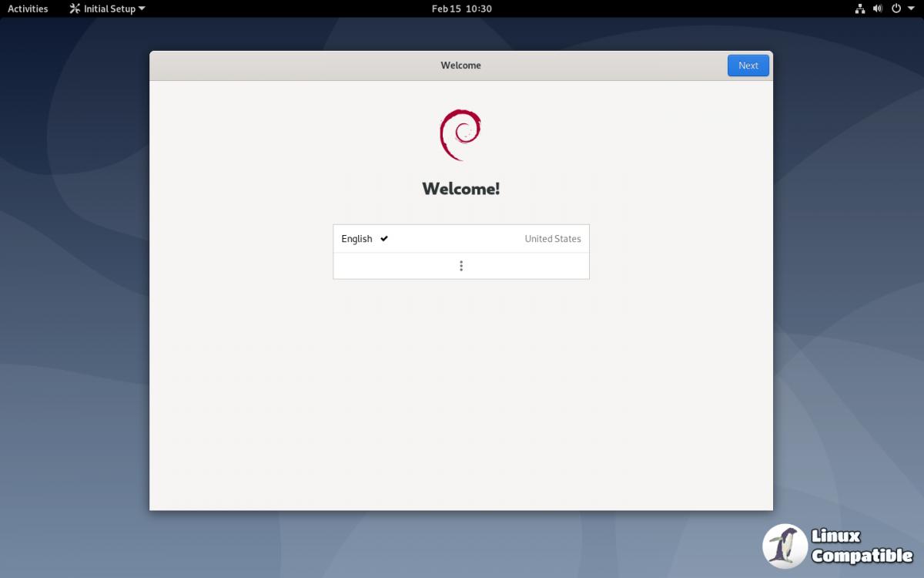
Task: Click the United States region label
Action: coord(552,239)
